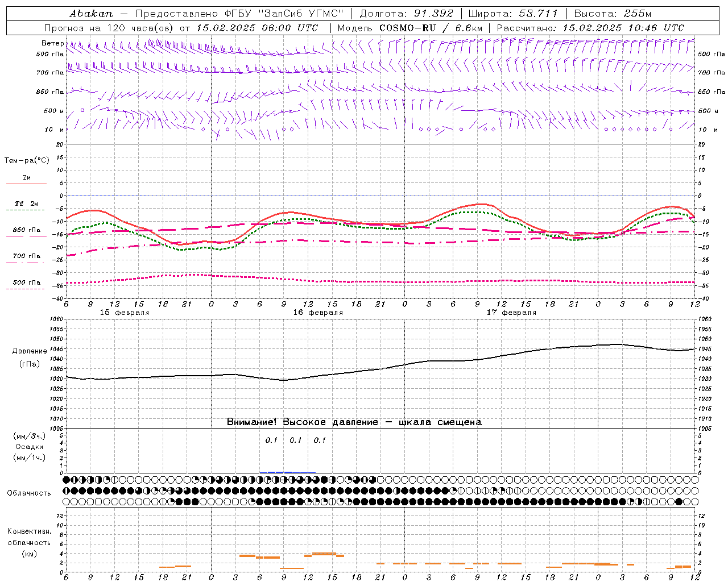Click the computed time 15.02.2025 10:46 UTC
The image size is (728, 582).
[623, 28]
